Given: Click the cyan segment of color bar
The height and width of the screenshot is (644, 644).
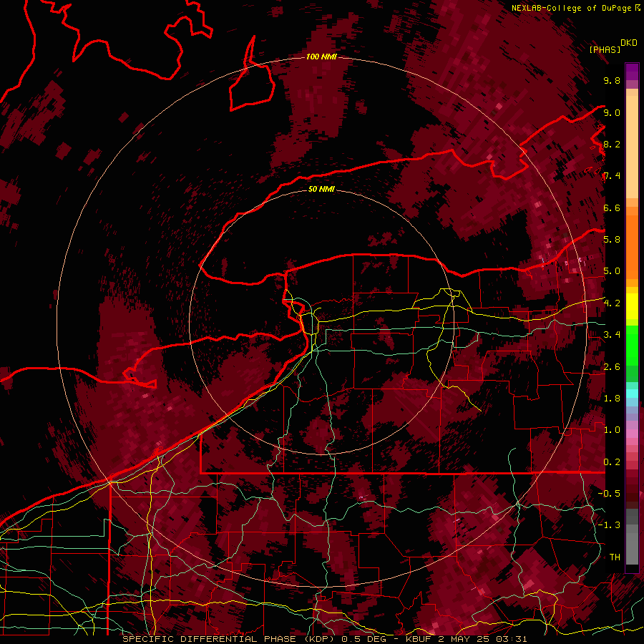Looking at the screenshot, I should (632, 394).
